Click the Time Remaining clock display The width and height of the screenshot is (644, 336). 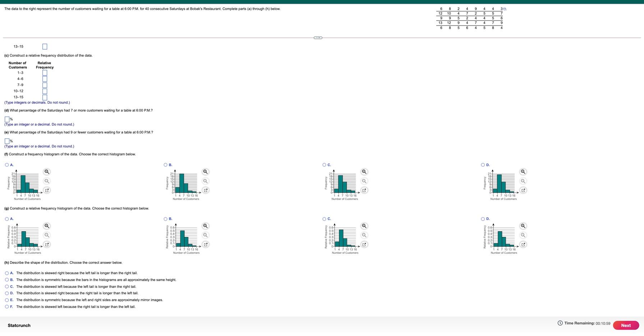[x=584, y=323]
